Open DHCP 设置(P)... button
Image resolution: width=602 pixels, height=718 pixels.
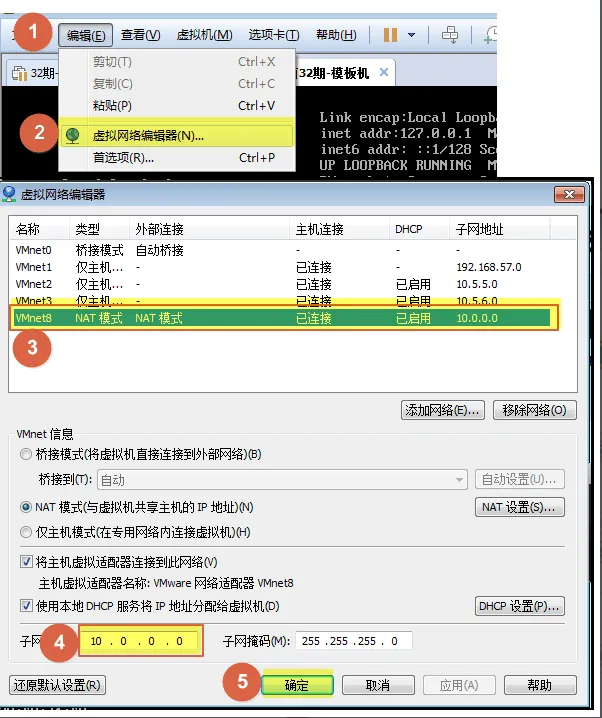[x=520, y=606]
